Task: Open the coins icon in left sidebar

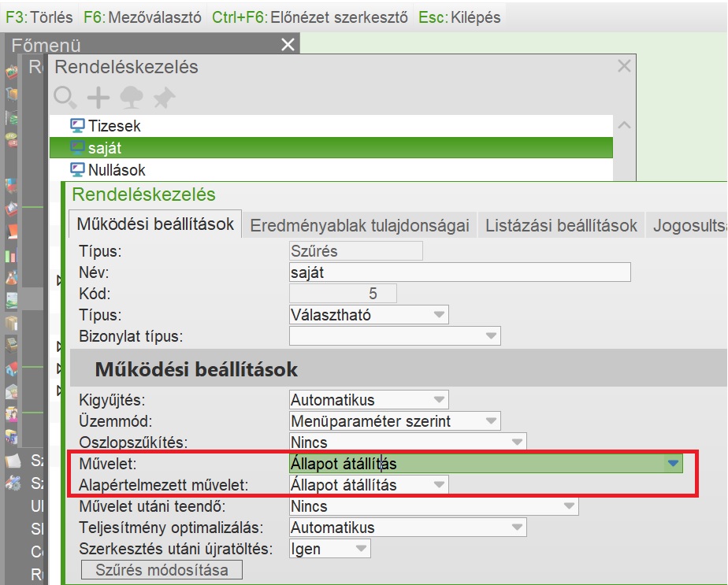Action: point(11,139)
